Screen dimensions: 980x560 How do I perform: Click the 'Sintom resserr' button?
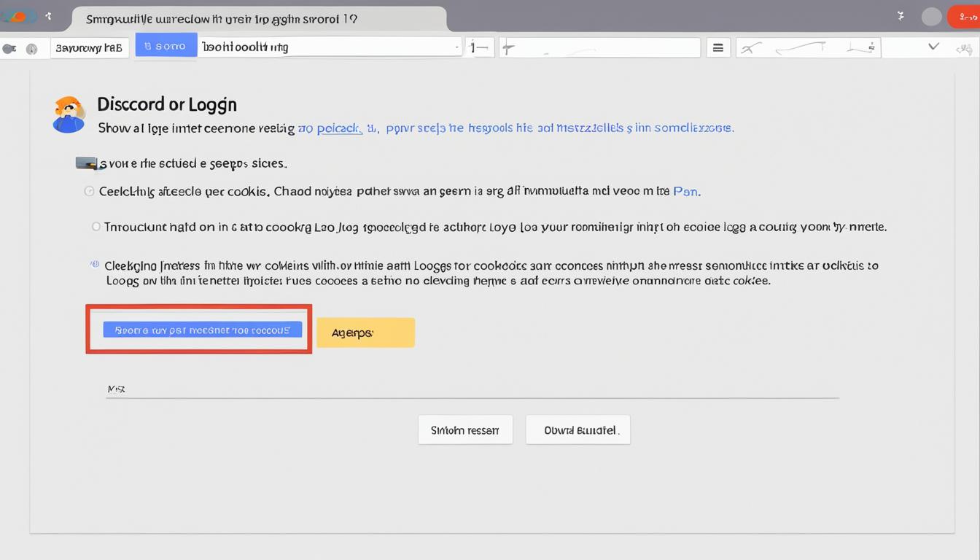465,430
